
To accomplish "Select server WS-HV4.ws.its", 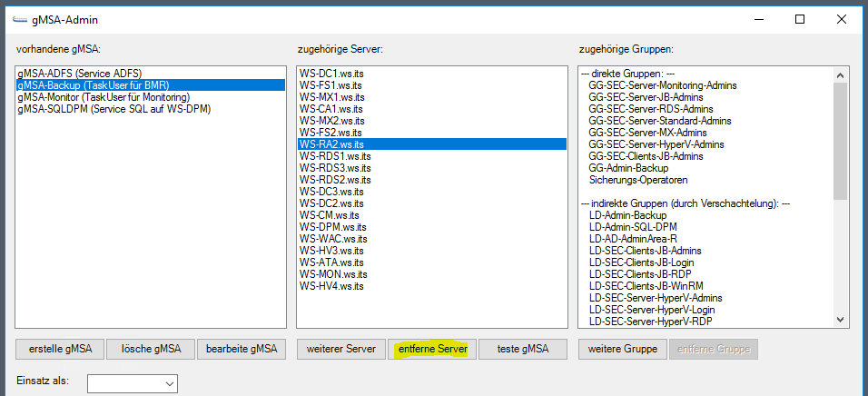I will coord(432,286).
